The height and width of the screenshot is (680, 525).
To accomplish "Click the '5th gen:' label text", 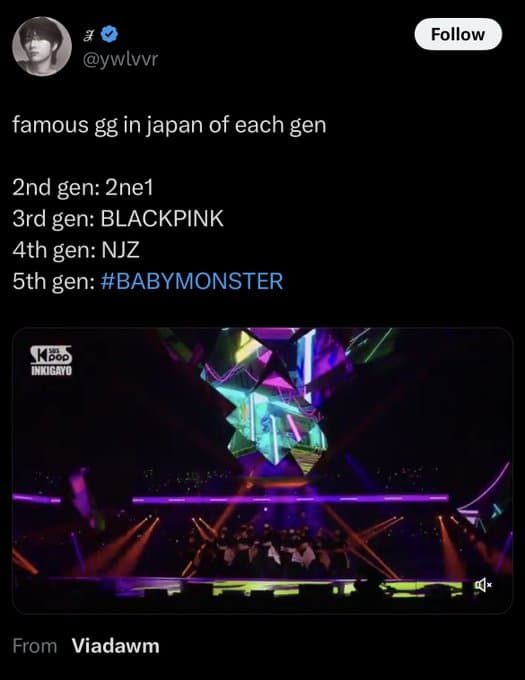I will pyautogui.click(x=54, y=281).
